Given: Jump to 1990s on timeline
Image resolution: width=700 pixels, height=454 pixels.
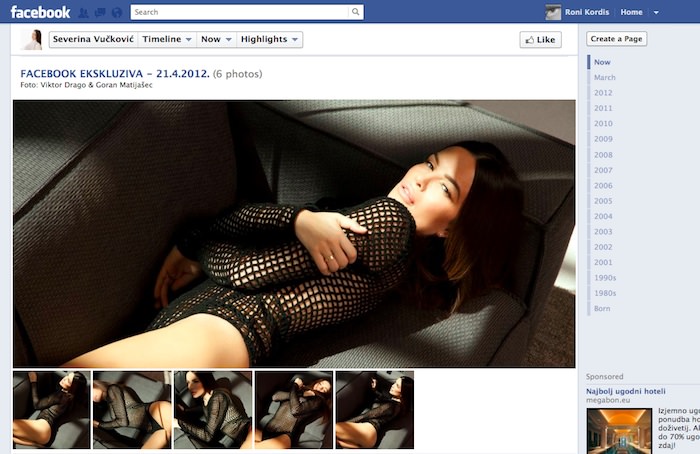Looking at the screenshot, I should (605, 278).
